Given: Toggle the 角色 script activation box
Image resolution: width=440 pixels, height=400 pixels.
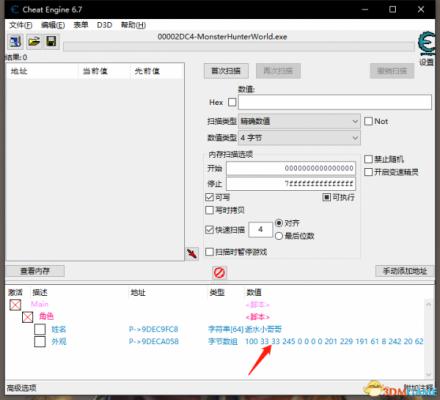Looking at the screenshot, I should [x=27, y=316].
